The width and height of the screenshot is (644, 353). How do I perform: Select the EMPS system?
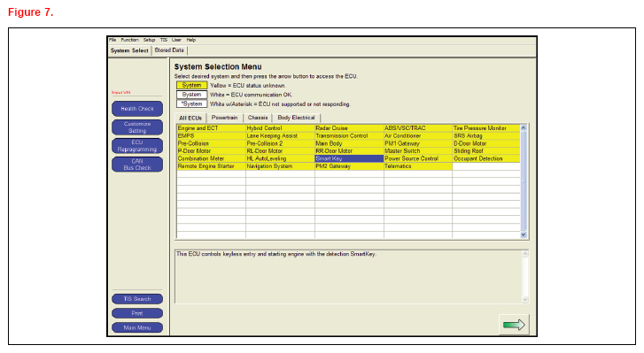211,135
